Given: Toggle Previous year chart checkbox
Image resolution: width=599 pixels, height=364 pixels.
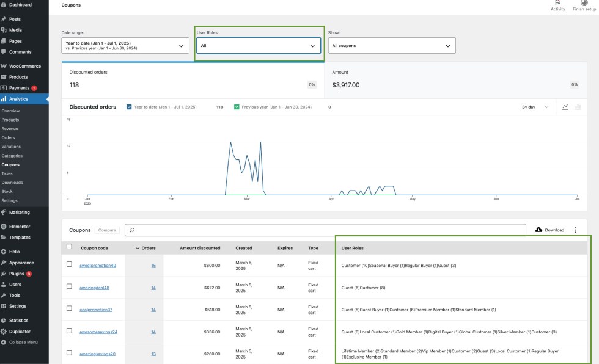Looking at the screenshot, I should 237,107.
